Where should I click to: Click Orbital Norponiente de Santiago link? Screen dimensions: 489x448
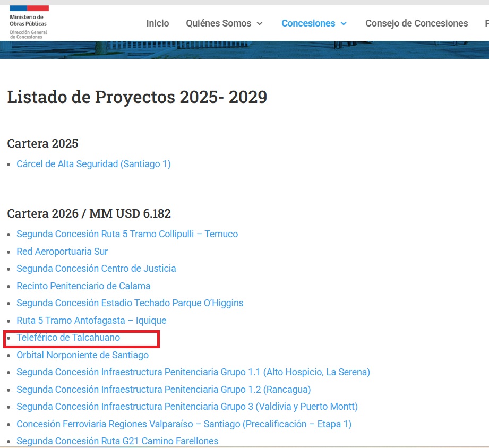tap(82, 355)
